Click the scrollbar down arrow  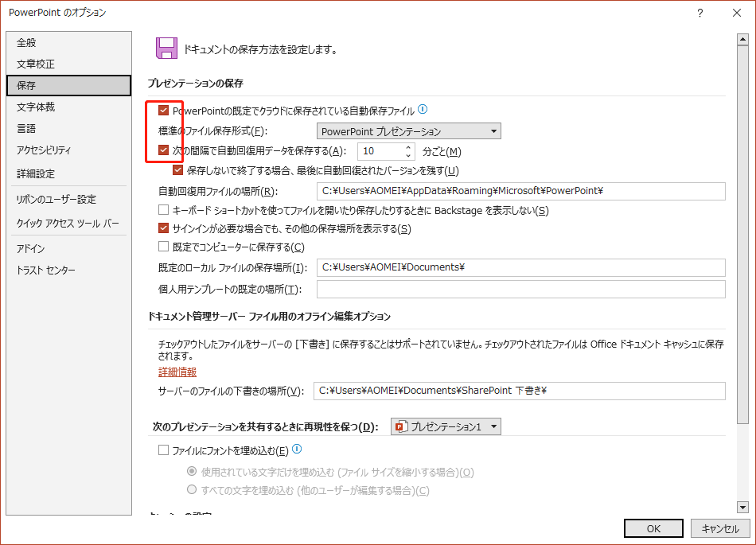pos(742,507)
